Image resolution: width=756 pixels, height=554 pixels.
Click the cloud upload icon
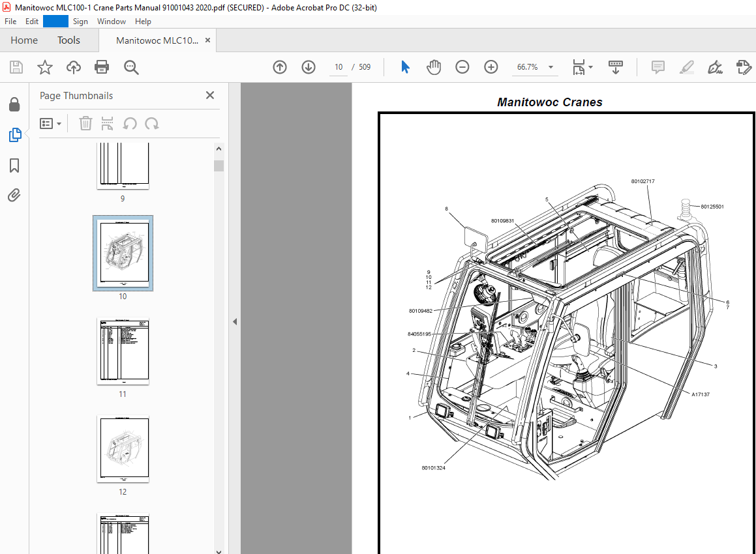pos(73,67)
